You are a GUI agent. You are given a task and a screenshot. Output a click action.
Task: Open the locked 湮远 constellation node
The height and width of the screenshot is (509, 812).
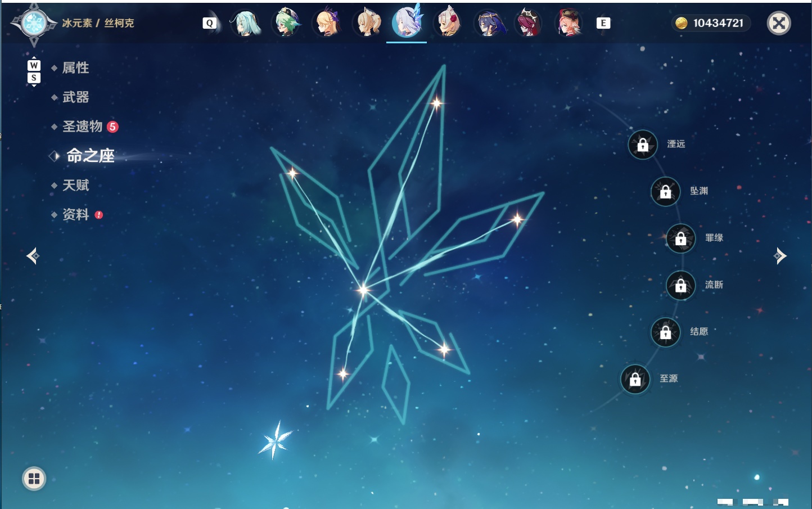coord(643,145)
